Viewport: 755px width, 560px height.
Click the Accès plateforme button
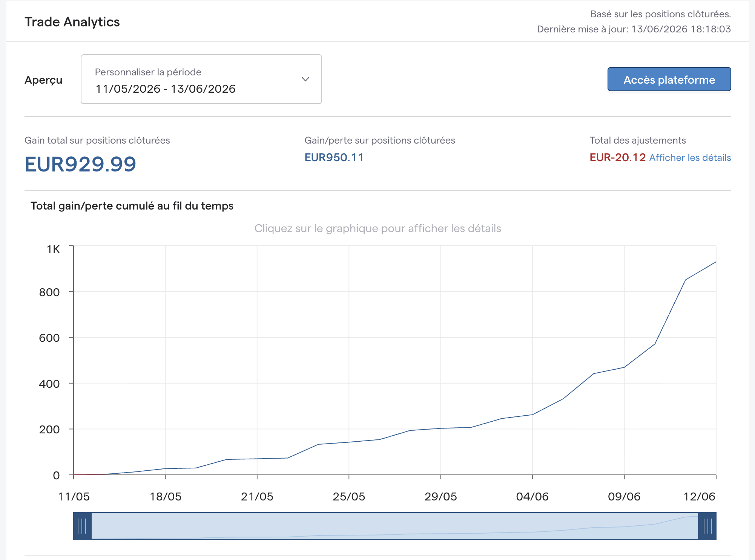[669, 80]
